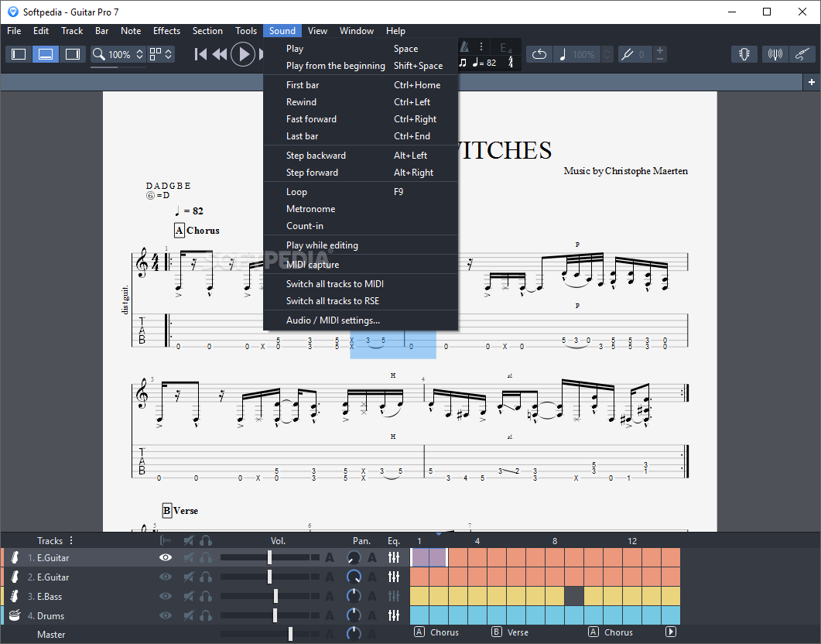Toggle visibility eye for 2. E.Guitar
The image size is (821, 644).
[166, 577]
